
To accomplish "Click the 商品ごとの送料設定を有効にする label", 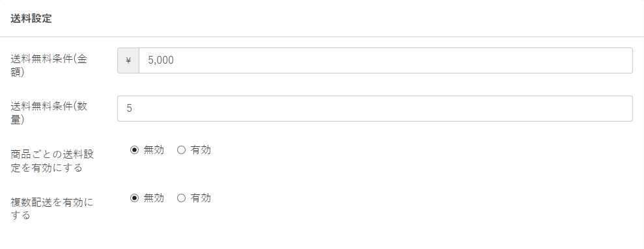I will (52, 161).
